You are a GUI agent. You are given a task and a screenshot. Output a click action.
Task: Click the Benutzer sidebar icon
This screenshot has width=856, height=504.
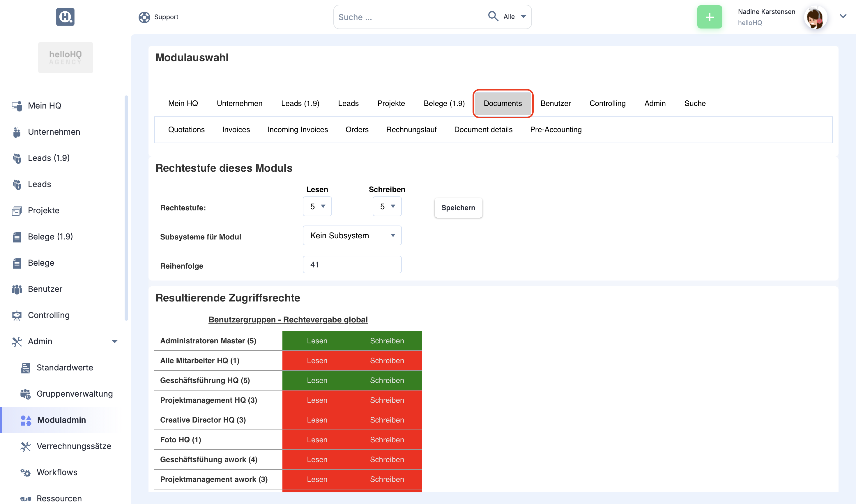pos(17,289)
